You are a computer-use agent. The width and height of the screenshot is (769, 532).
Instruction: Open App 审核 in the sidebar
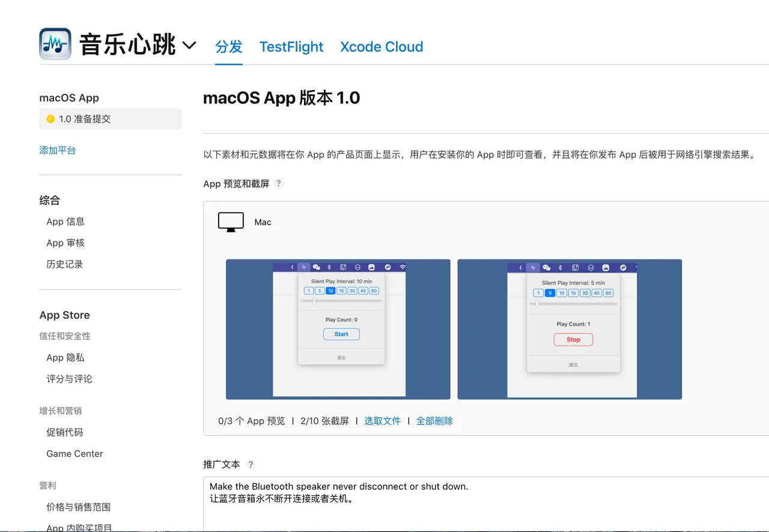(65, 243)
